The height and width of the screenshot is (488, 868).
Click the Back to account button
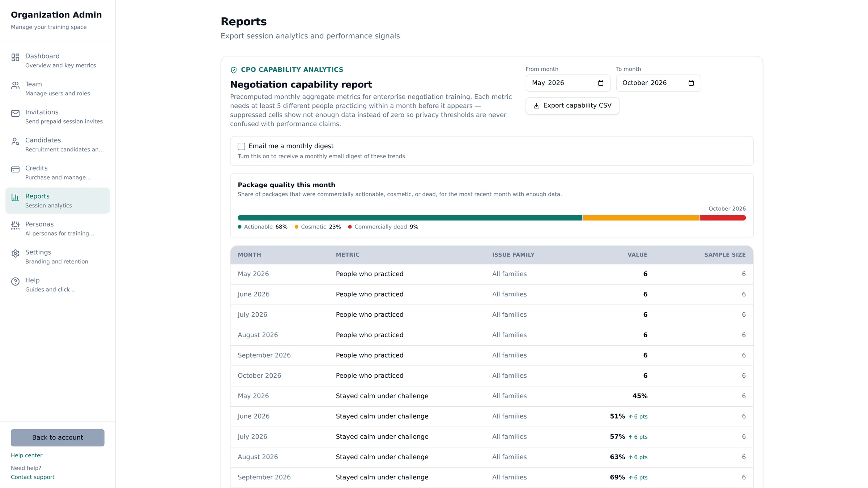(58, 438)
